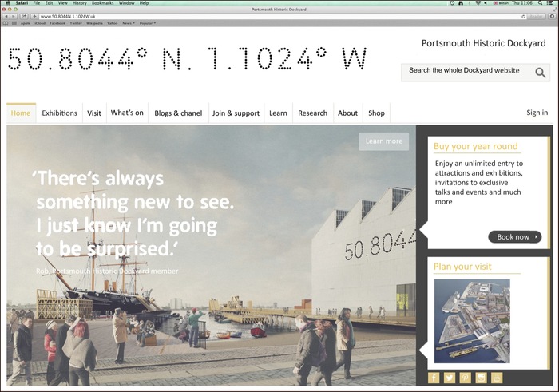
Task: Select the Exhibitions navigation tab
Action: pos(60,113)
